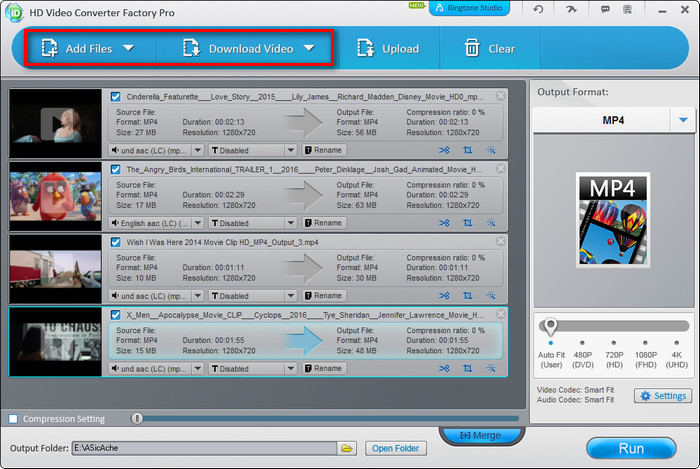This screenshot has width=700, height=469.
Task: Browse output folder with yellow folder icon
Action: tap(347, 448)
